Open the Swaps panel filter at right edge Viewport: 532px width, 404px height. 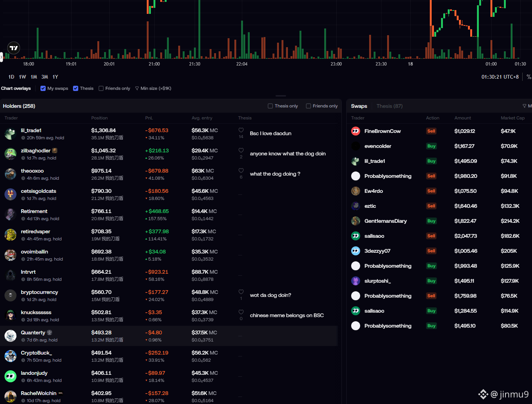(x=527, y=106)
